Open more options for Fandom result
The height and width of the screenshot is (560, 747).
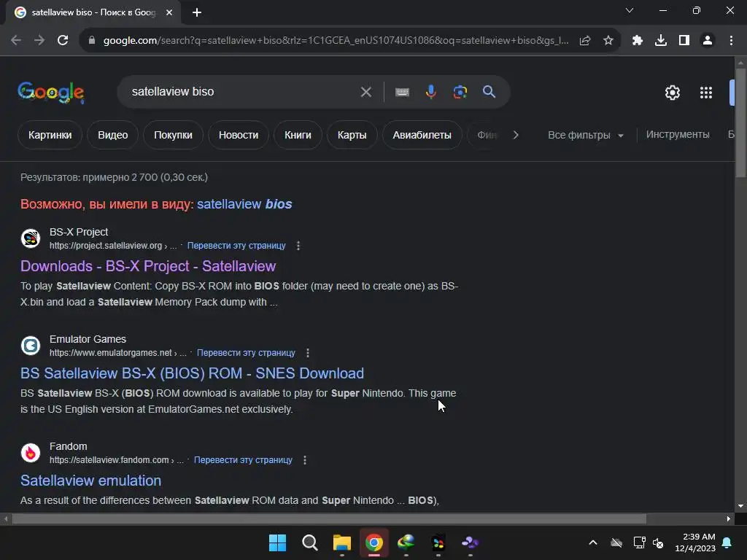tap(305, 460)
